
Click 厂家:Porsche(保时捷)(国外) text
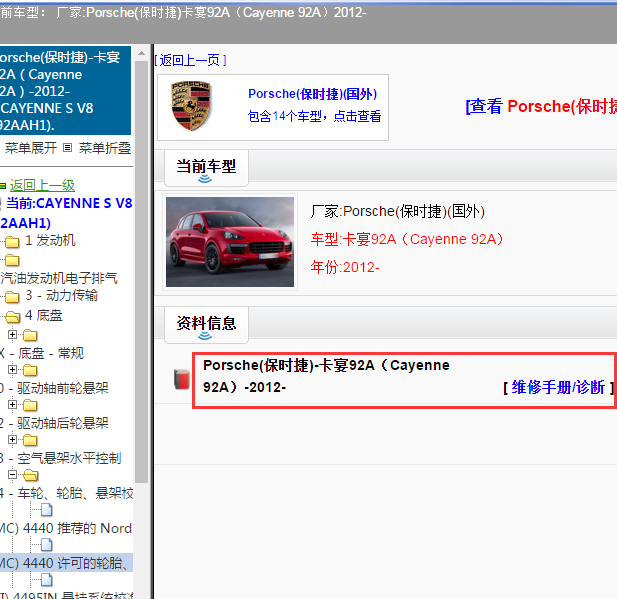click(x=397, y=211)
